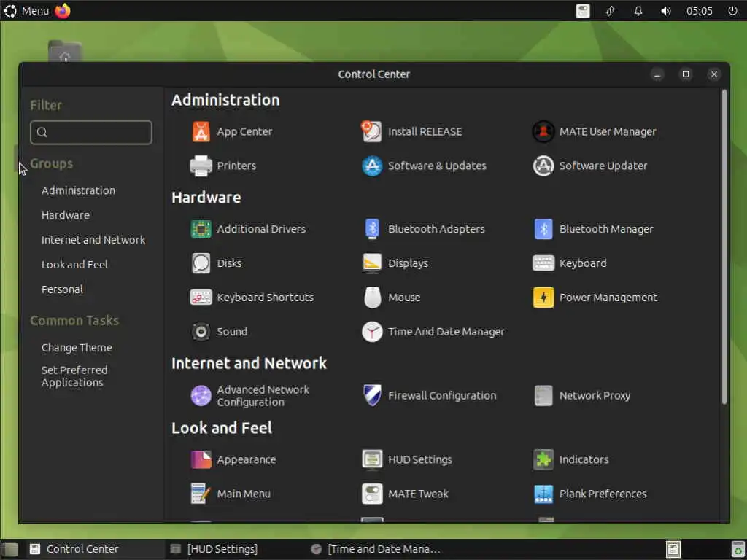Image resolution: width=747 pixels, height=560 pixels.
Task: Jump to Administration group in sidebar
Action: click(78, 190)
